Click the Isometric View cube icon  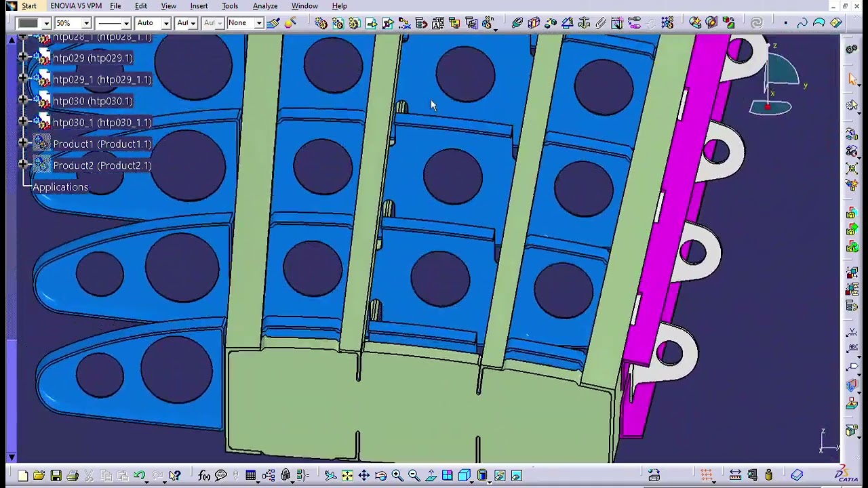click(x=465, y=476)
